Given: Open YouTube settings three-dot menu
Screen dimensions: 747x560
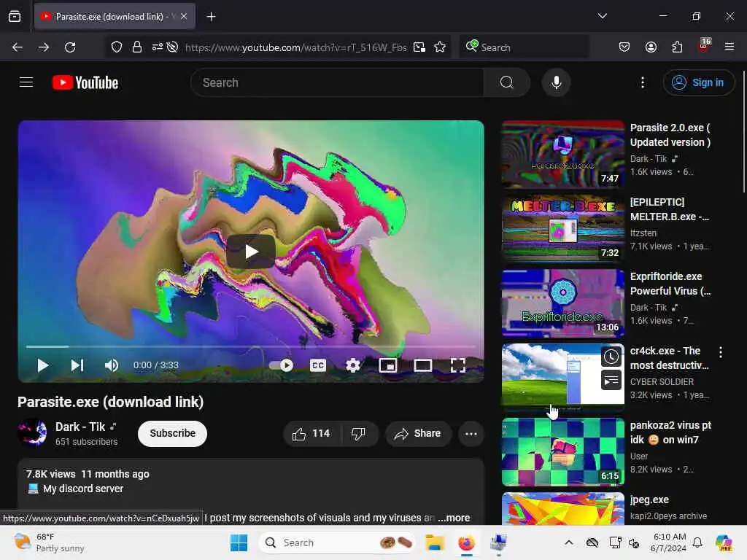Looking at the screenshot, I should pos(642,82).
